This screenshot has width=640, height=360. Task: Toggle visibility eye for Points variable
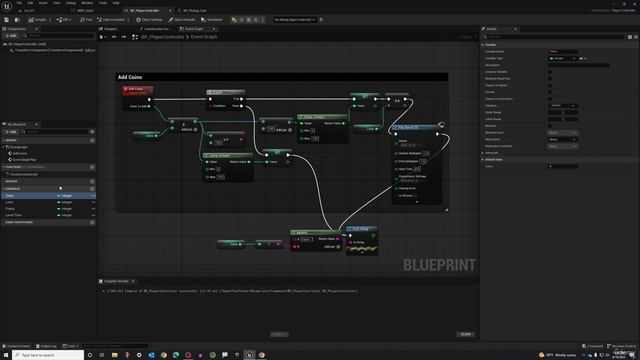point(93,209)
